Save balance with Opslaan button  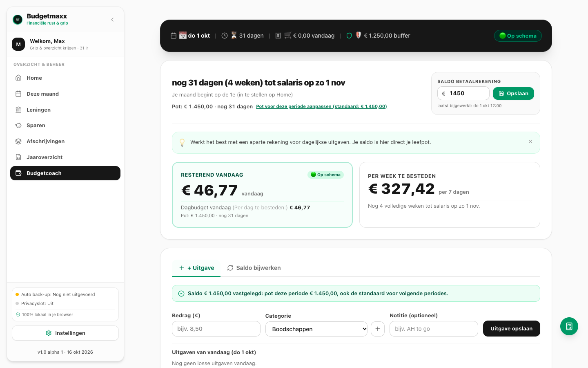click(x=513, y=93)
